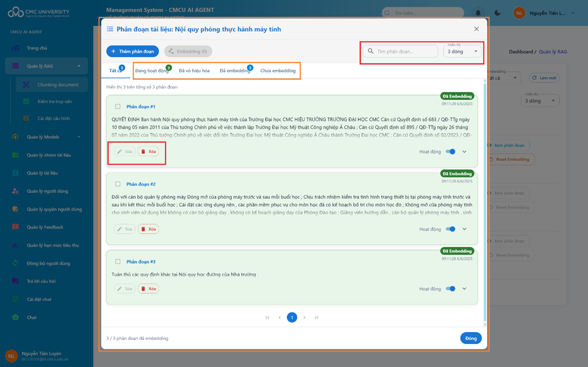Go to last page in pagination
Image resolution: width=588 pixels, height=367 pixels.
coord(316,318)
